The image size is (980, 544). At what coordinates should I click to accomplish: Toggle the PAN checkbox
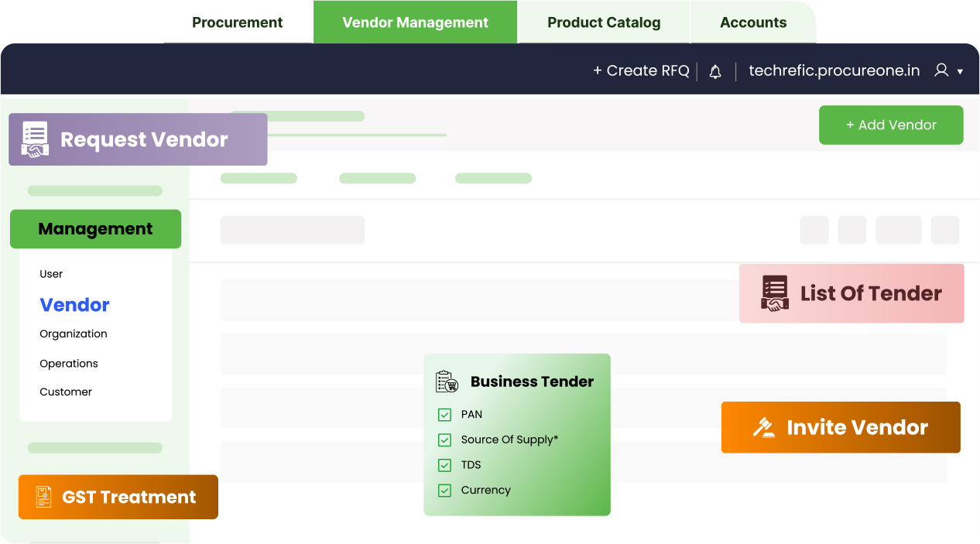point(444,415)
